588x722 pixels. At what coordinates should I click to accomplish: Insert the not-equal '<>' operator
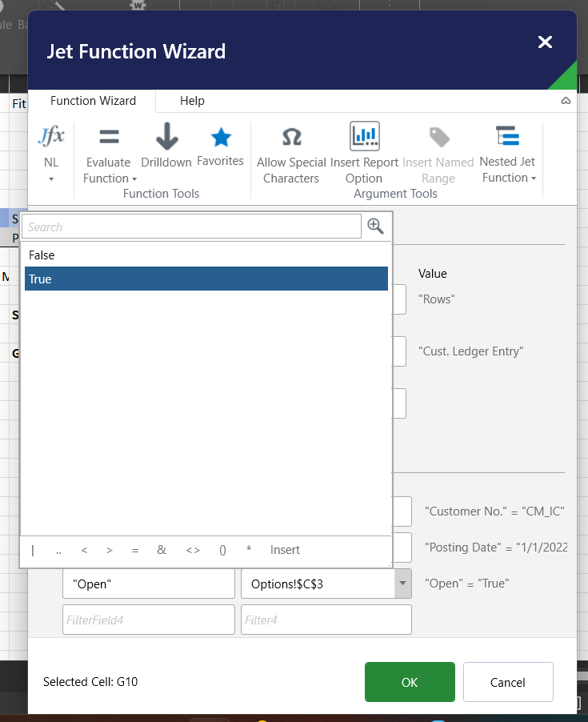193,550
